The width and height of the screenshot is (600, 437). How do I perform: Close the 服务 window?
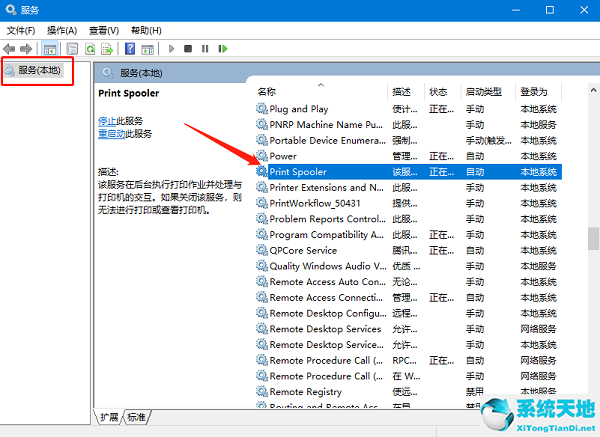584,10
